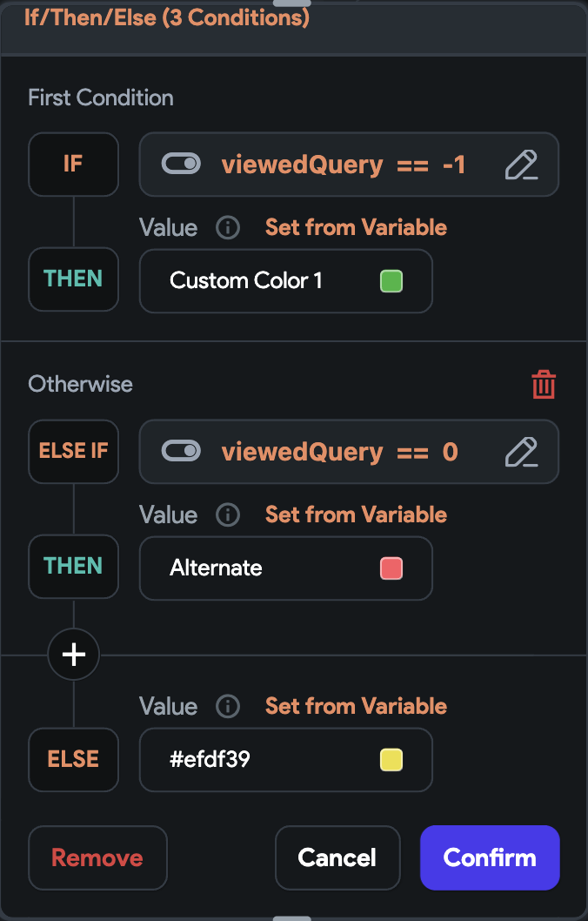Click the IF label badge in First Condition

73,165
